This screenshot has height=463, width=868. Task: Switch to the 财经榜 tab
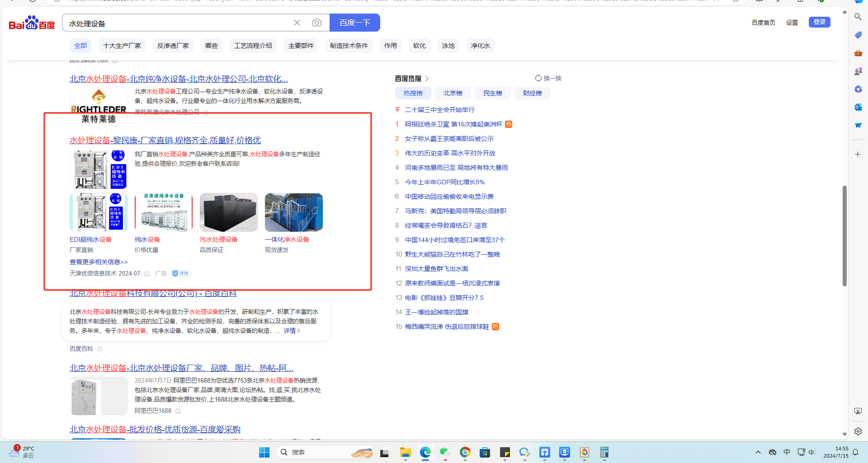533,93
